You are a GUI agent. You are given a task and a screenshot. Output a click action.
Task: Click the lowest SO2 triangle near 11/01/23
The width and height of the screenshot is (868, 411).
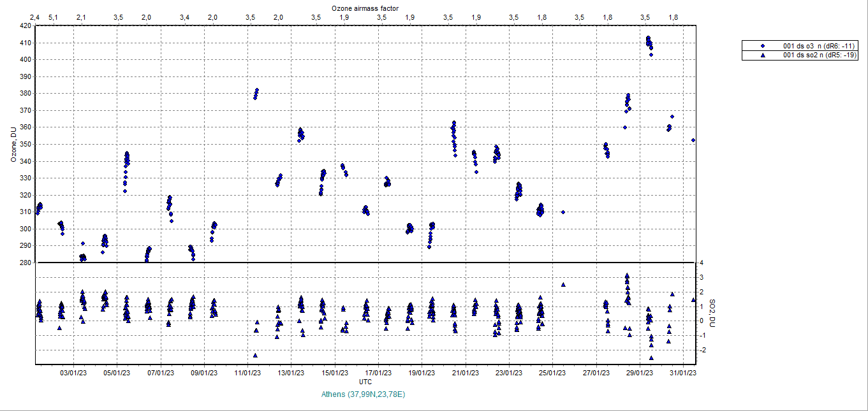tap(255, 355)
